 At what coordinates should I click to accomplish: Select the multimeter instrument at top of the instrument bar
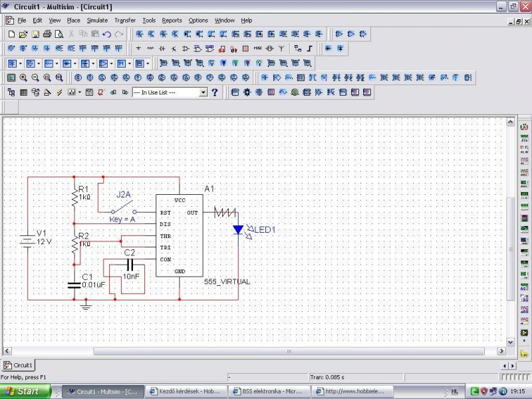pos(524,126)
